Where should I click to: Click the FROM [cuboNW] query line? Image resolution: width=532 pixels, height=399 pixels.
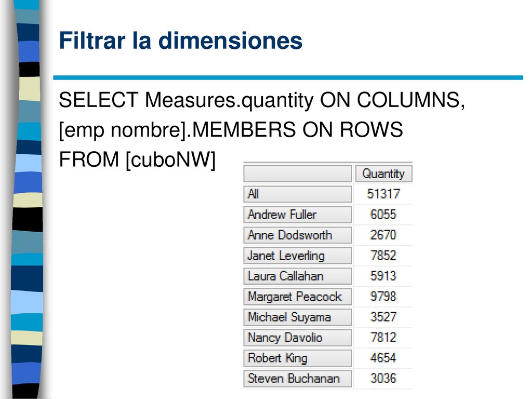coord(137,159)
